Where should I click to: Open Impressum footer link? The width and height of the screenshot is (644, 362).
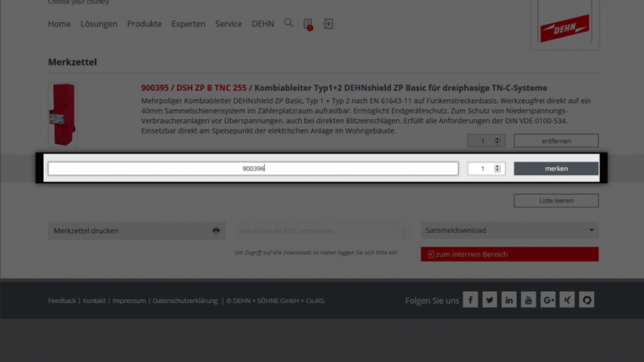(129, 301)
